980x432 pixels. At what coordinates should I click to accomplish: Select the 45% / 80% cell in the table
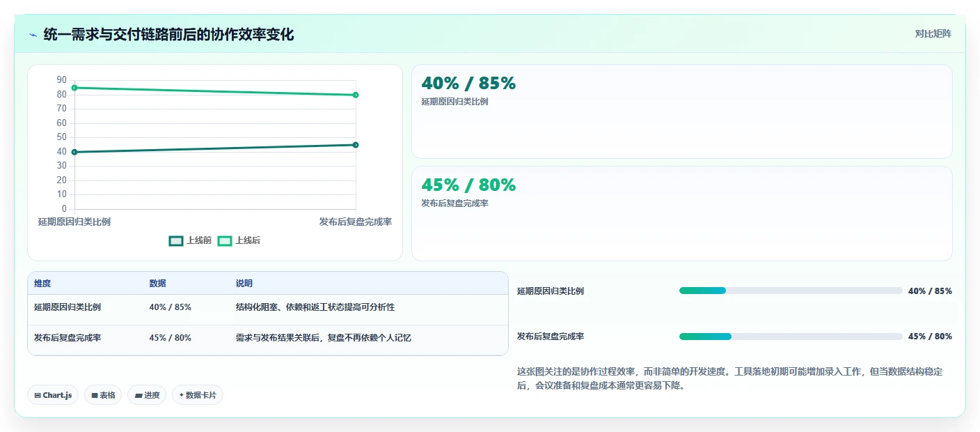click(170, 338)
